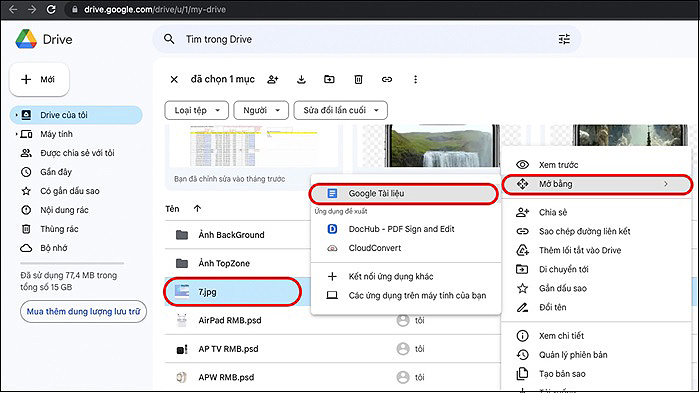Clear selection with the X icon
Screen dimensions: 700x393
(x=174, y=79)
